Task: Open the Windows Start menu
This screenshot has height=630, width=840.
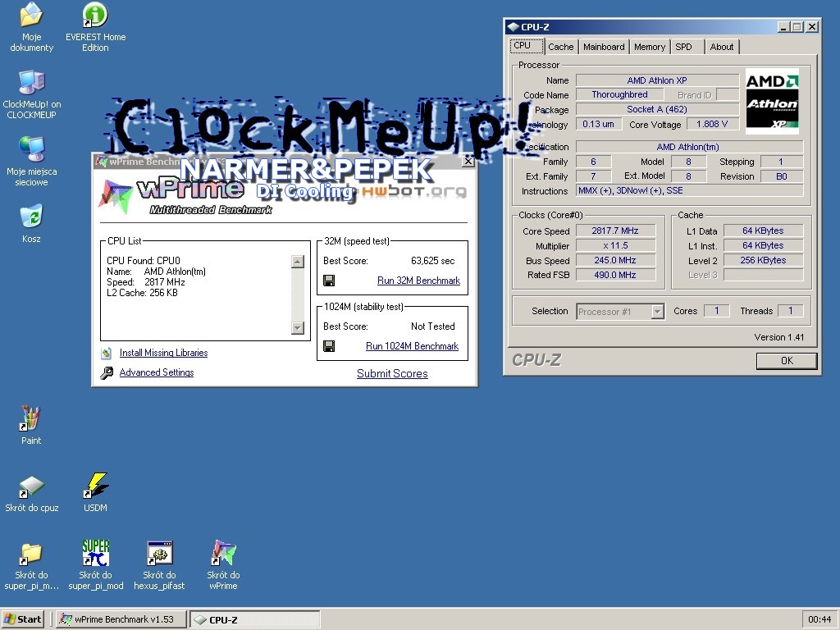Action: pyautogui.click(x=24, y=619)
